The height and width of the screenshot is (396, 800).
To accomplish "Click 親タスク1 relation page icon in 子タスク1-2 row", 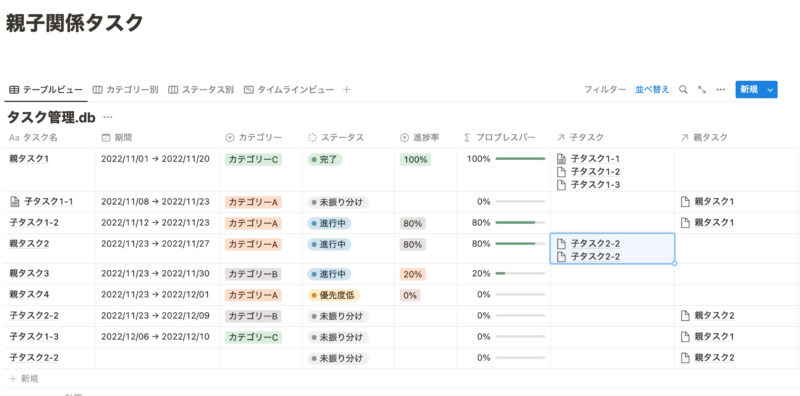I will [685, 222].
